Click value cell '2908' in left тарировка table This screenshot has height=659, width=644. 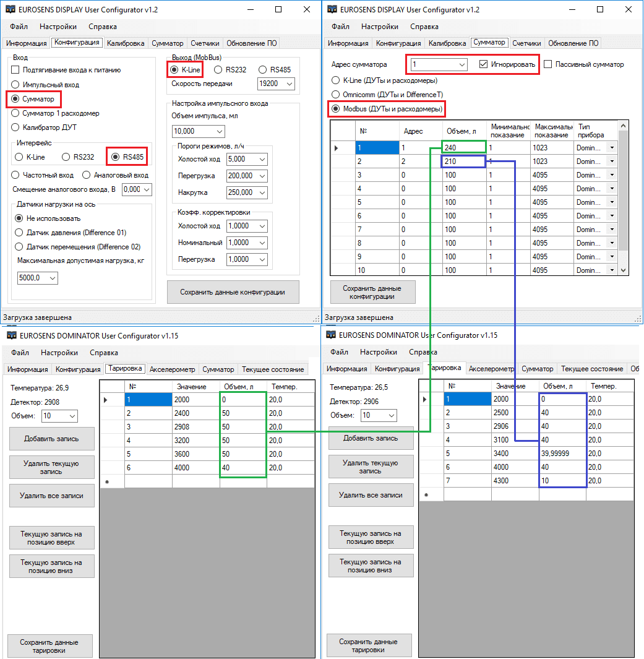[x=195, y=427]
